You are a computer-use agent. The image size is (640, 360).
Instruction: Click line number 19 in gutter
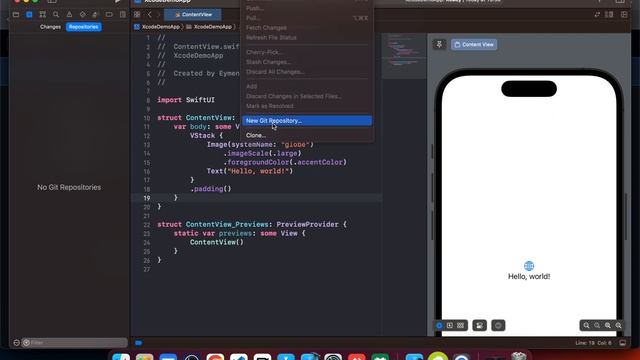[147, 198]
